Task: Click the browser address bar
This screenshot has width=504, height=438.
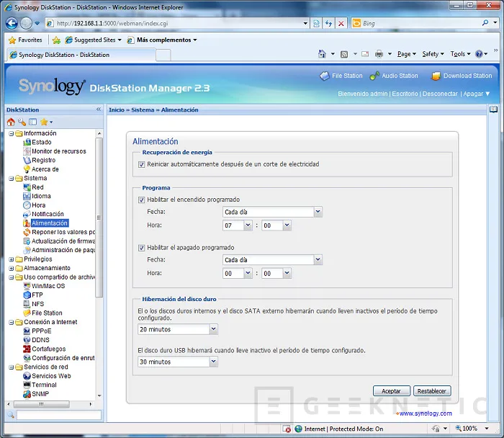Action: pos(177,24)
